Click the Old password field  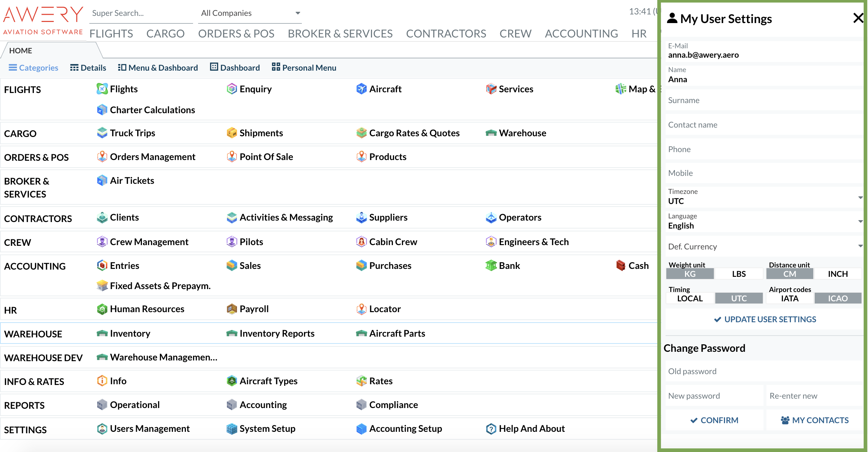coord(764,371)
